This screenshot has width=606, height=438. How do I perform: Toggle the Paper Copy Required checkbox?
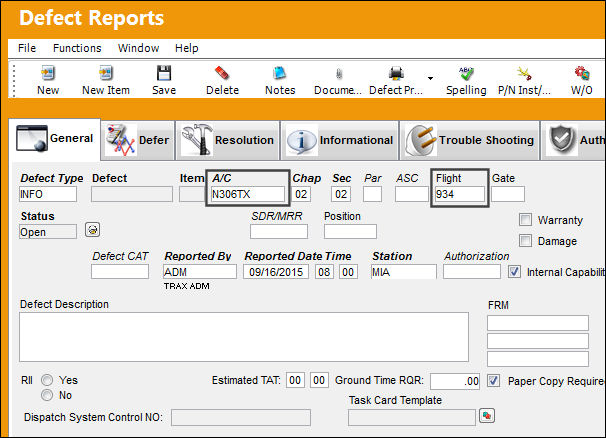(493, 380)
